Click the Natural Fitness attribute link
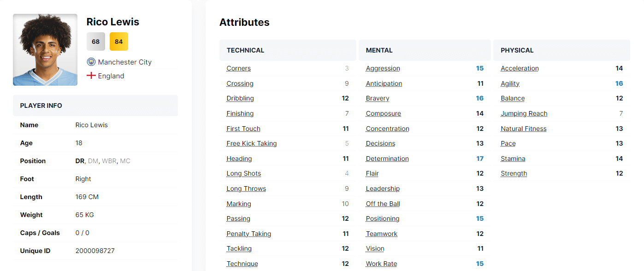 coord(524,129)
